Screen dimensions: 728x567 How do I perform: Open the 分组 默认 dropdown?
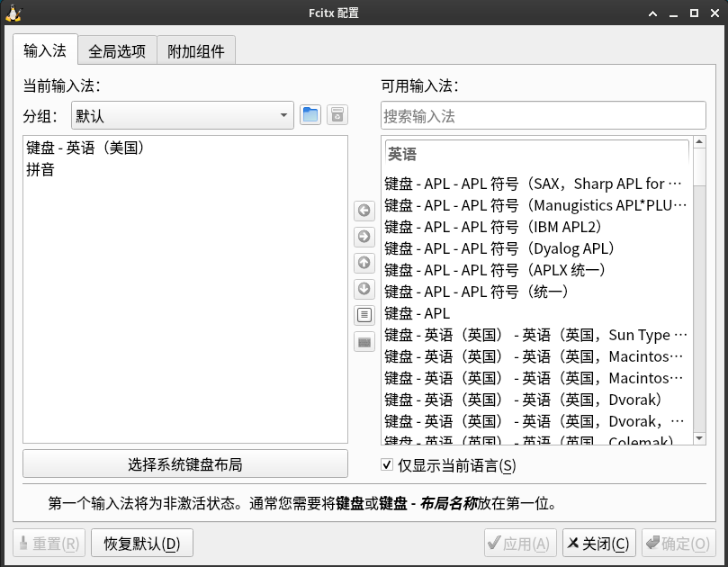point(183,115)
